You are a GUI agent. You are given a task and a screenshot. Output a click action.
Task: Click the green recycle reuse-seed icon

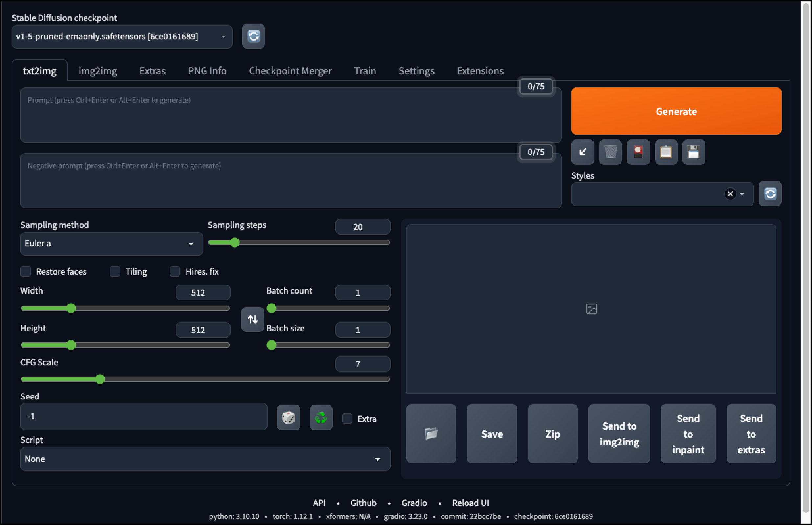pyautogui.click(x=321, y=418)
